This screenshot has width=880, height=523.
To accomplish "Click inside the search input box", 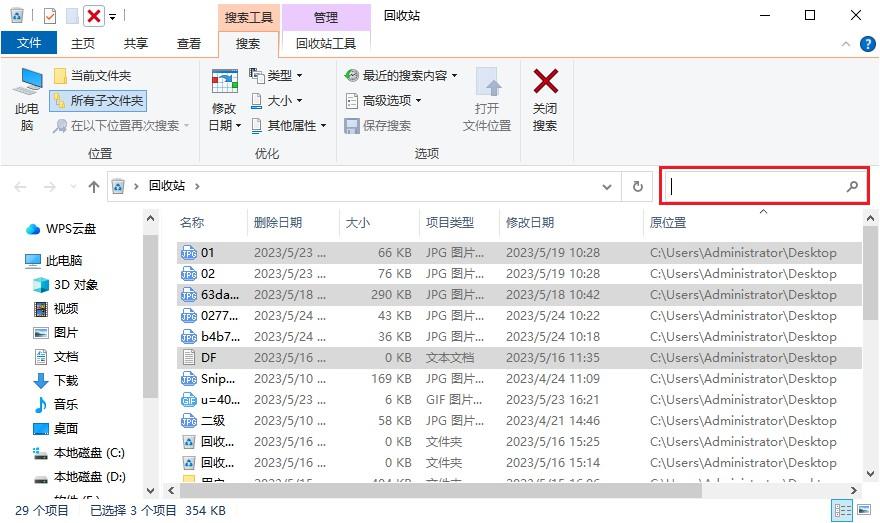I will (x=756, y=186).
